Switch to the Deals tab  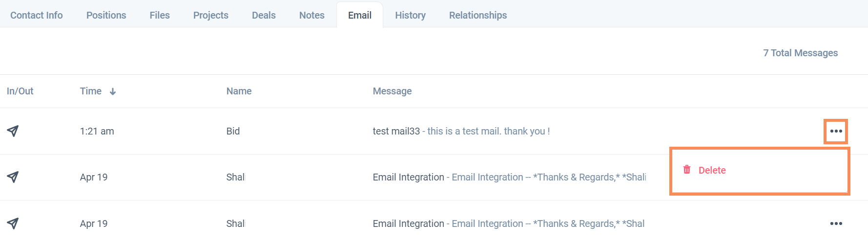(x=264, y=15)
